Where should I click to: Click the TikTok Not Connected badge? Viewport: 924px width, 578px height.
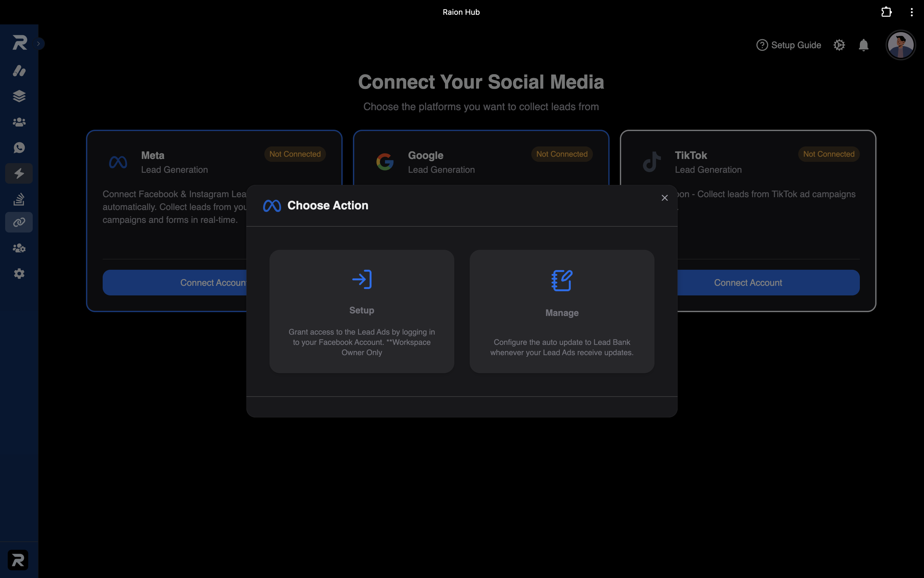click(829, 154)
